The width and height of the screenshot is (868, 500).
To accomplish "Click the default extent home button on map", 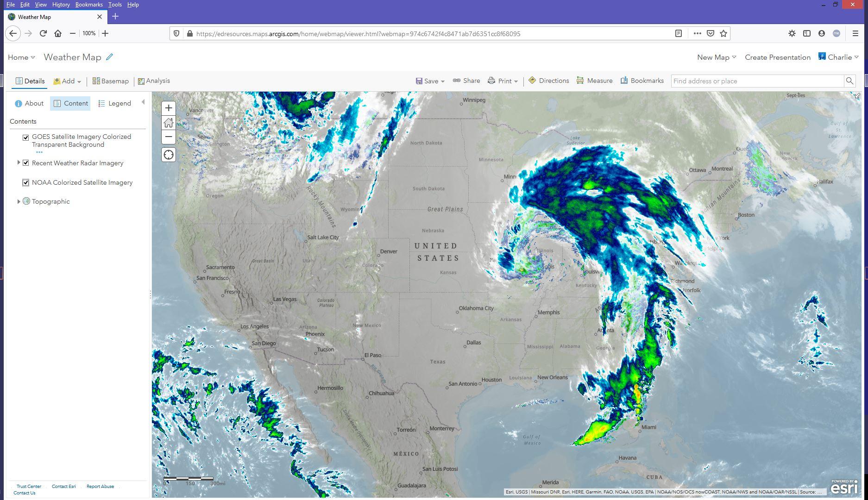I will (x=169, y=123).
